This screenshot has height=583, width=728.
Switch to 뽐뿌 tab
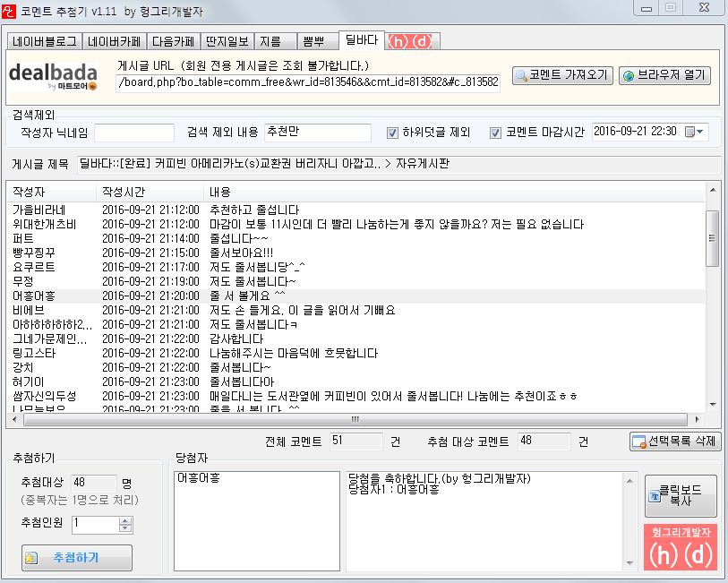pyautogui.click(x=313, y=41)
